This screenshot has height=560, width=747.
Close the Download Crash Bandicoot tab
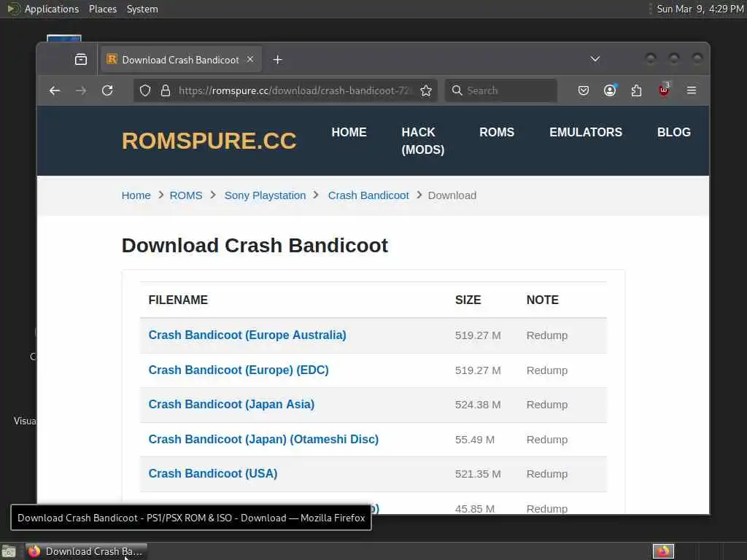click(x=250, y=60)
